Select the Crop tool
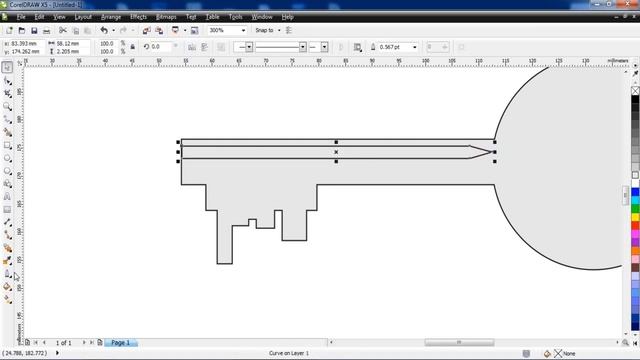Screen dimensions: 640x360 (x=7, y=94)
